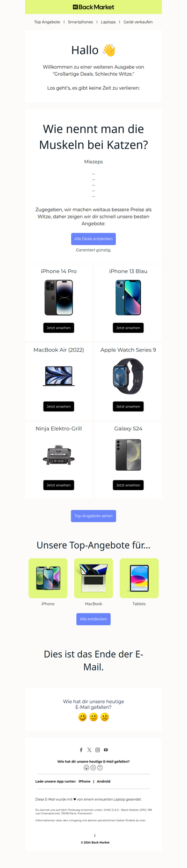Click the Back Market logo in header
The height and width of the screenshot is (868, 187).
[93, 7]
